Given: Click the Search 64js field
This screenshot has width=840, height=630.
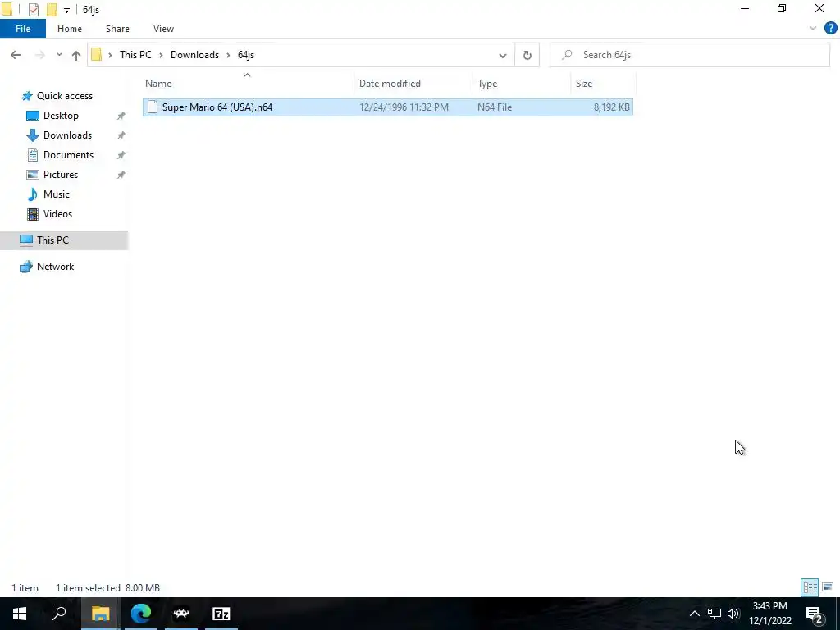Looking at the screenshot, I should 689,55.
